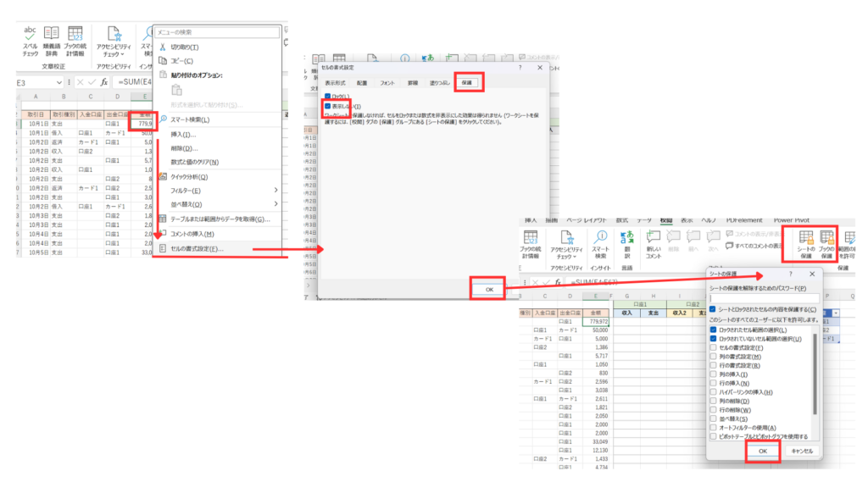Toggle the Hidden (表示しない) checkbox
The image size is (868, 488).
click(327, 106)
